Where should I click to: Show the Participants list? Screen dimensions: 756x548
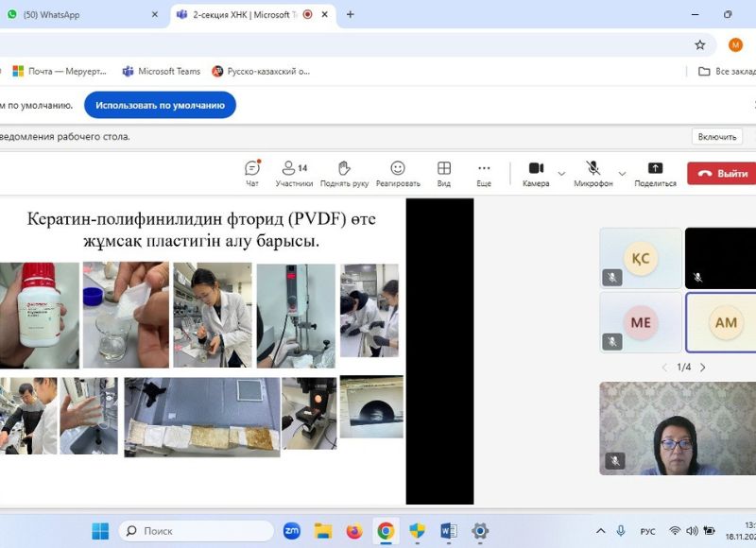(294, 172)
